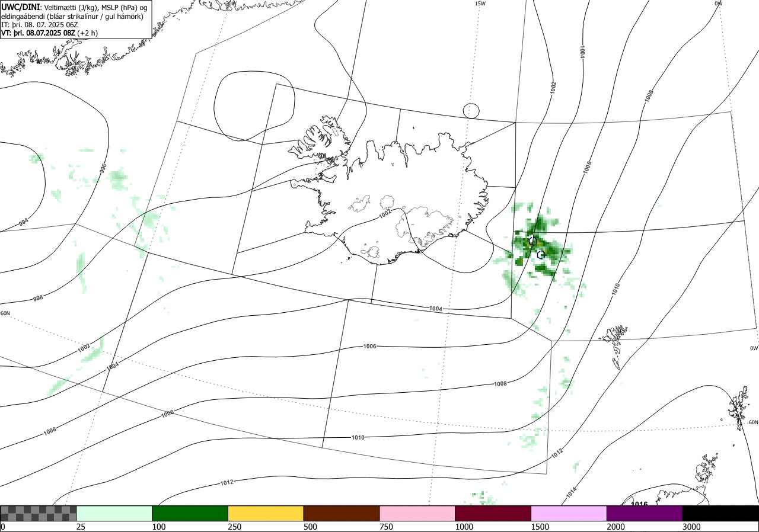Click the 996 isobar label

tap(103, 169)
